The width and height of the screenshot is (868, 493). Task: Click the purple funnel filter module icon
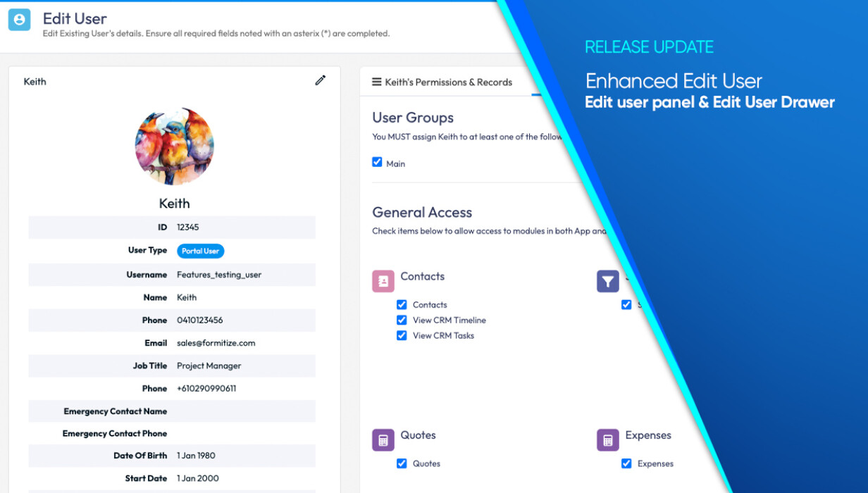pyautogui.click(x=607, y=281)
